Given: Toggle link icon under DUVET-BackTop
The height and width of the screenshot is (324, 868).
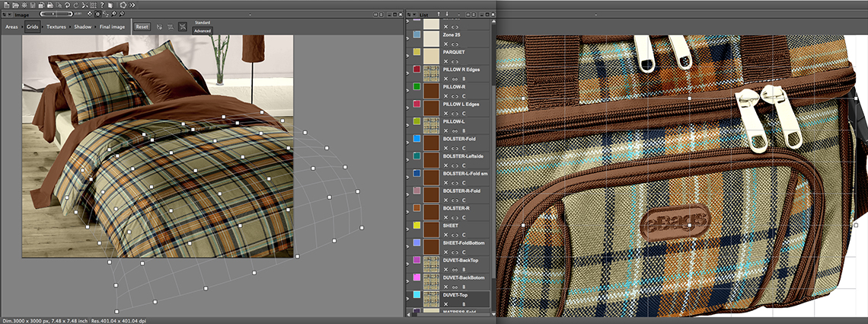Looking at the screenshot, I should click(x=455, y=270).
